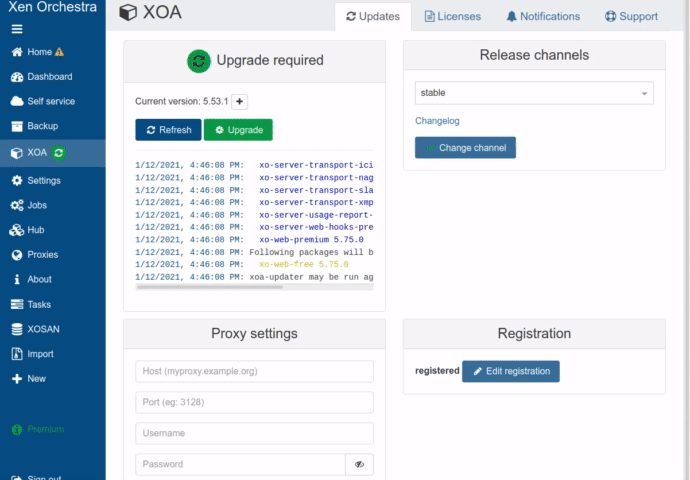Click the Self service cloud icon
Screen dimensions: 690x480
coord(17,101)
